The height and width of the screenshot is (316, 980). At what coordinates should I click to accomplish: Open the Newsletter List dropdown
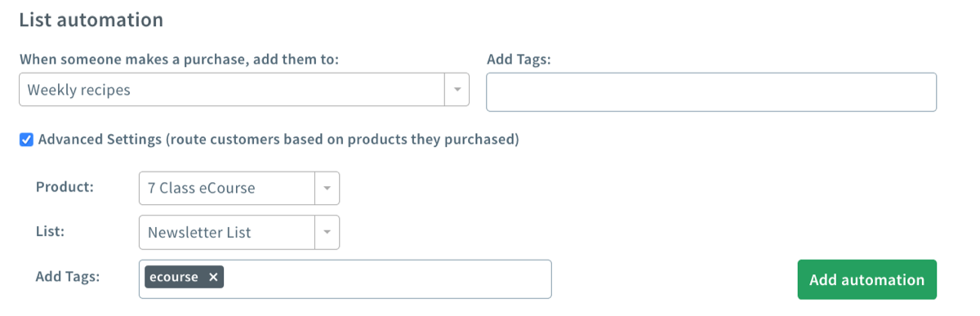(239, 233)
